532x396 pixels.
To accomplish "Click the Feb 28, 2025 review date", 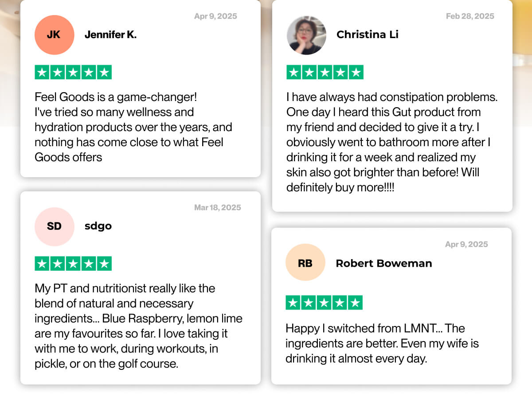I will 470,16.
